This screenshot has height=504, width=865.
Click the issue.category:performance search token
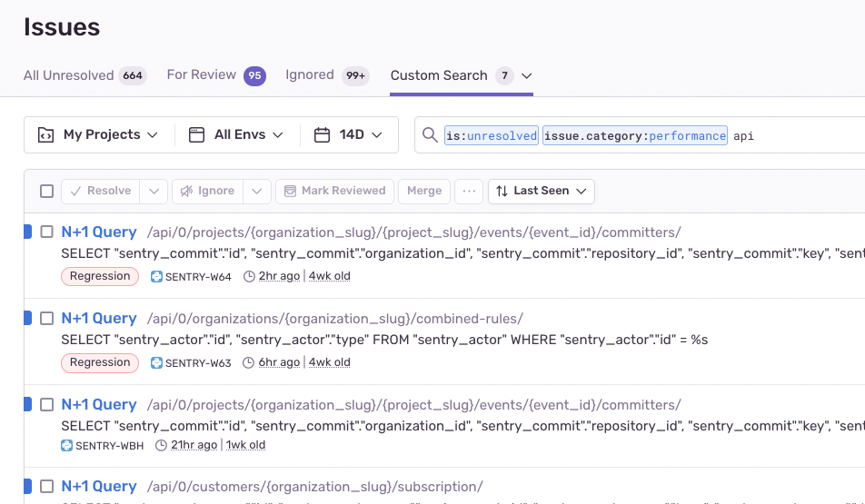[x=635, y=135]
